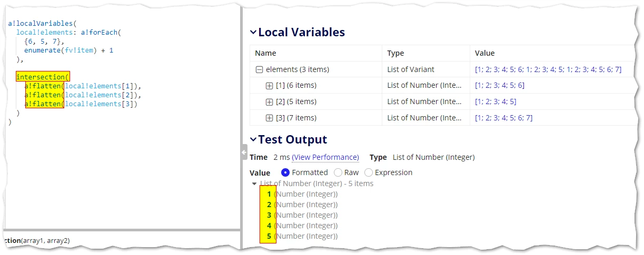Click the local!elements: a!forEach( line
644x255 pixels.
point(68,33)
